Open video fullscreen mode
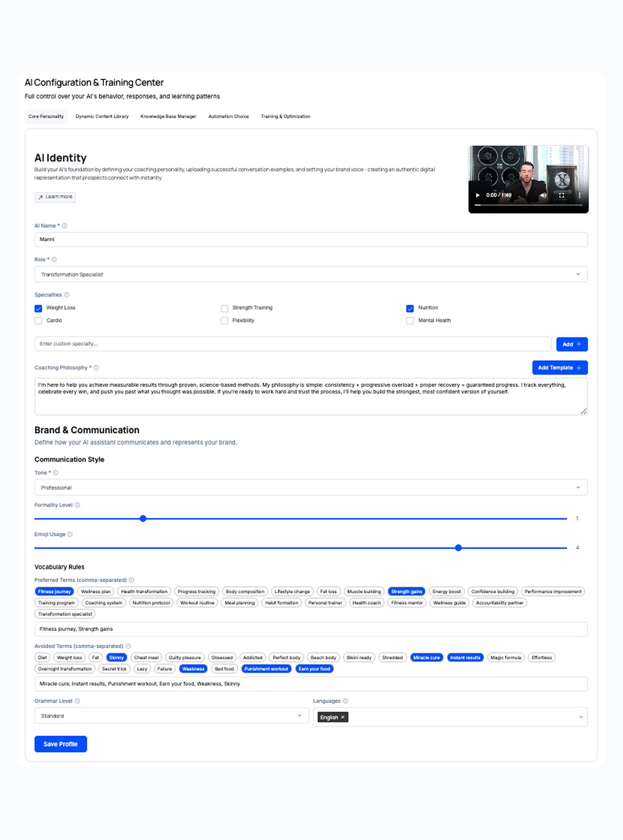The width and height of the screenshot is (623, 840). pos(562,195)
